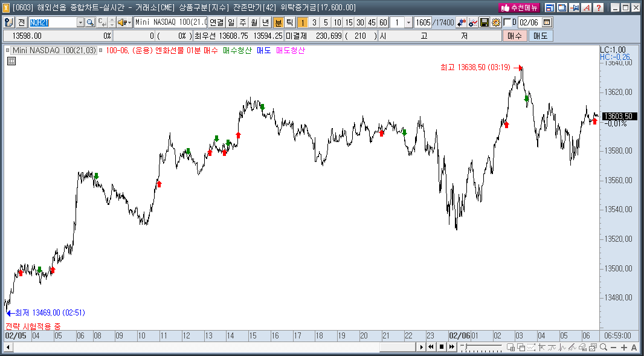
Task: Click the 02/06 date input field
Action: point(529,22)
